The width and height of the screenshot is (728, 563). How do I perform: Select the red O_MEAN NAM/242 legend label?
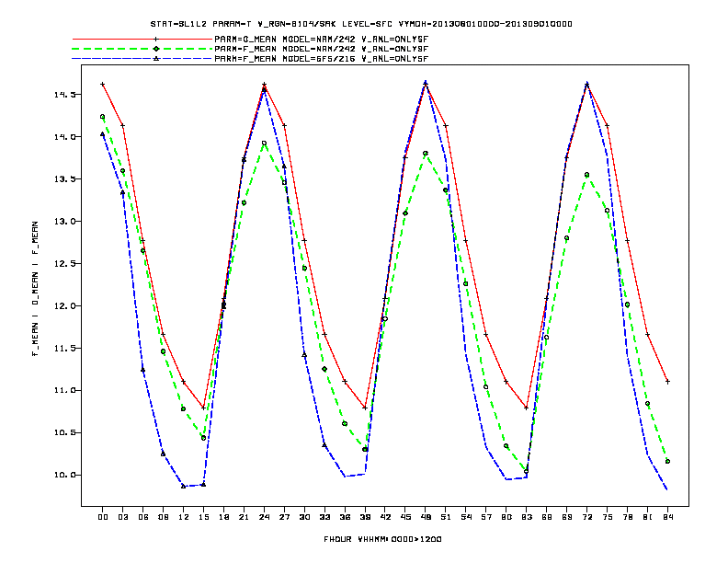coord(322,40)
